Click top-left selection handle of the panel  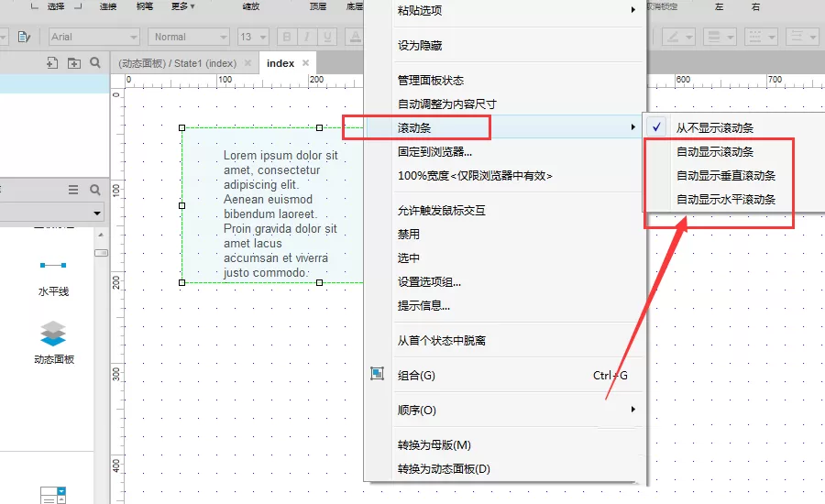(182, 128)
